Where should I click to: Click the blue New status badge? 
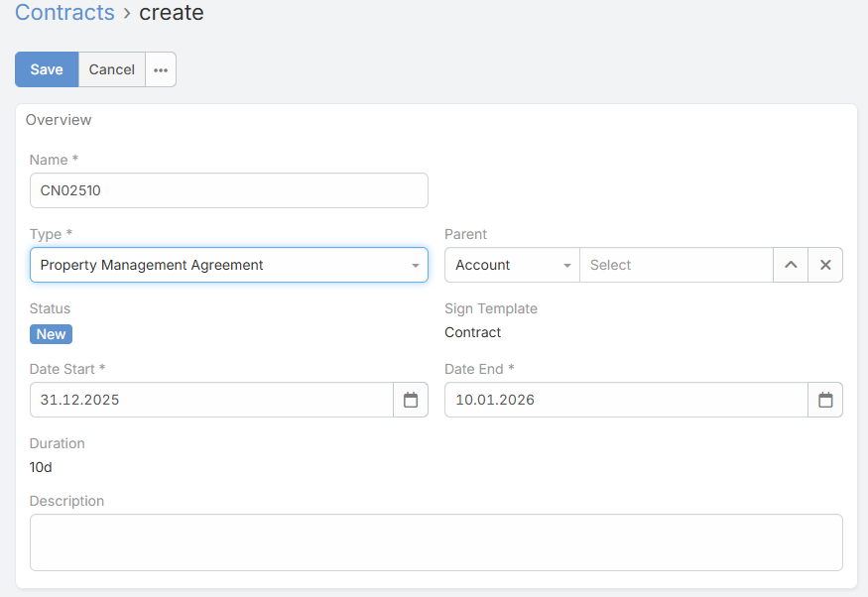point(51,334)
